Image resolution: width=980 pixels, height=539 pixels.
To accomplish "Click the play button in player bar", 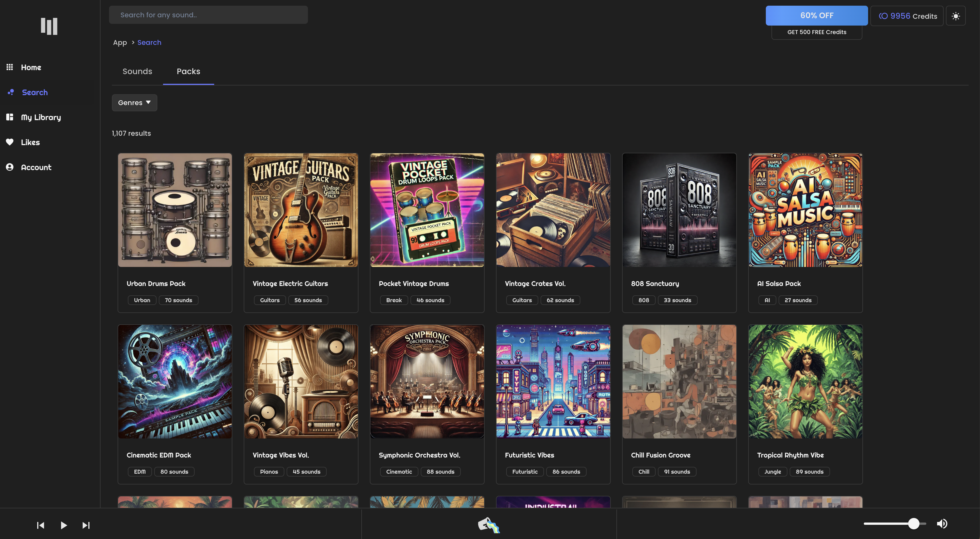I will pos(64,525).
